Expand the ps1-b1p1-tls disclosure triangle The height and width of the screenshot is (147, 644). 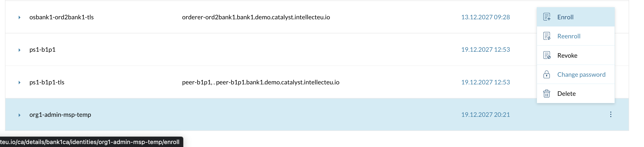pos(20,82)
